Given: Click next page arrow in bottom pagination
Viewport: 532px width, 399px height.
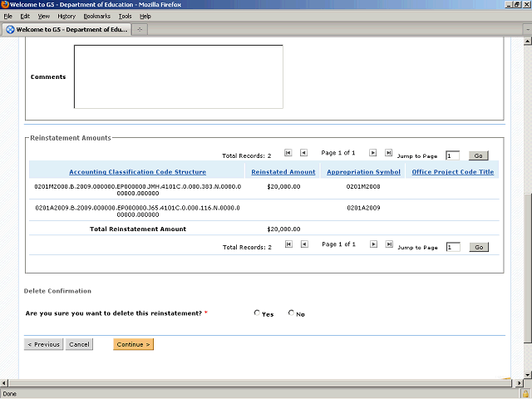Looking at the screenshot, I should [373, 244].
